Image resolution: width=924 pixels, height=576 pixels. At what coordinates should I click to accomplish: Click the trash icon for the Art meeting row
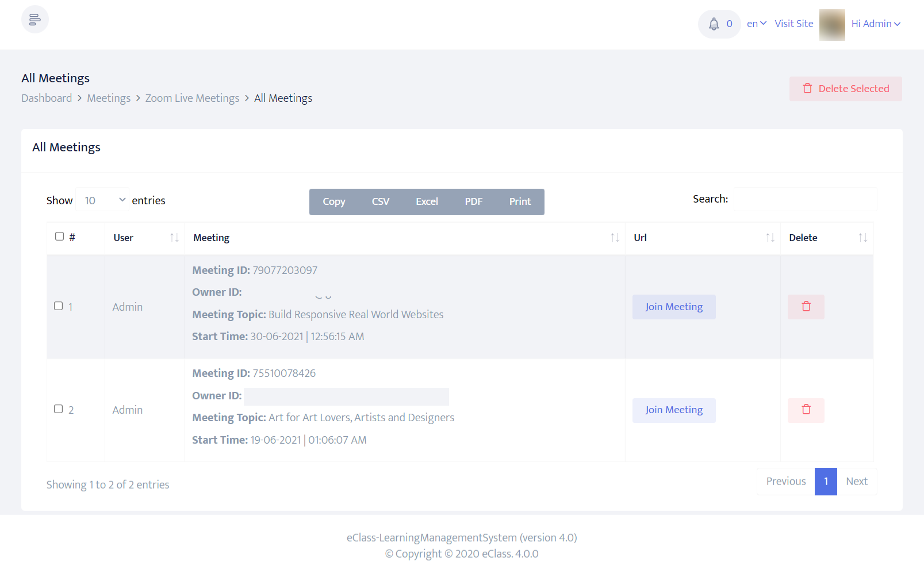806,410
